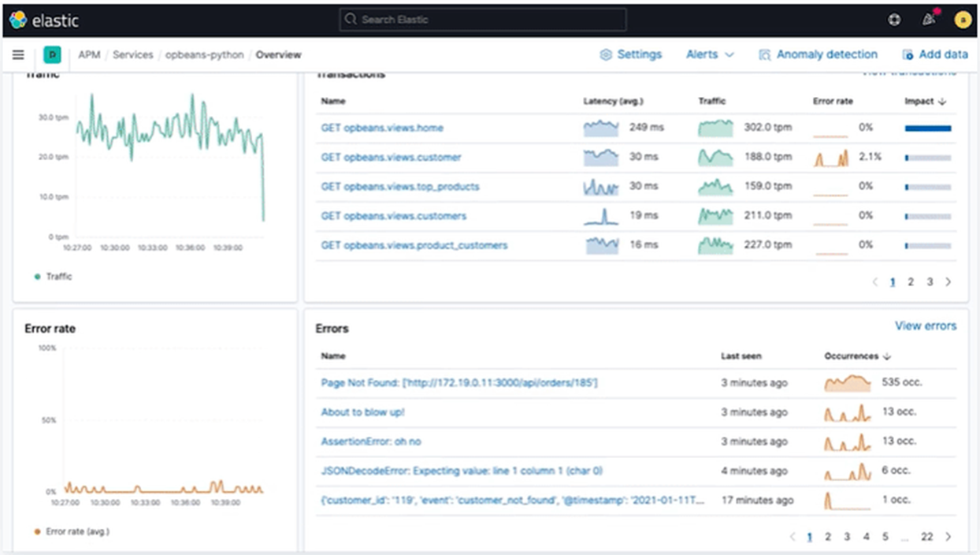Expand the Alerts dropdown
The width and height of the screenshot is (980, 555).
click(710, 54)
